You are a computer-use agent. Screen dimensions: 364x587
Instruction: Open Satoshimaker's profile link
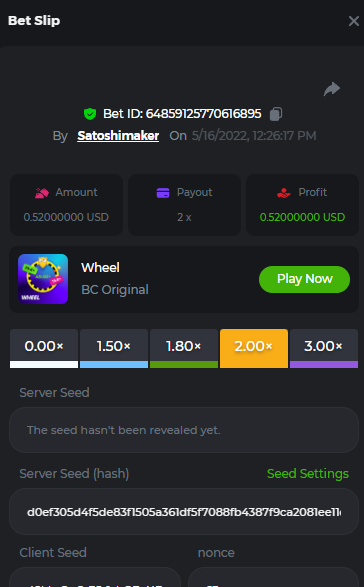pyautogui.click(x=118, y=136)
